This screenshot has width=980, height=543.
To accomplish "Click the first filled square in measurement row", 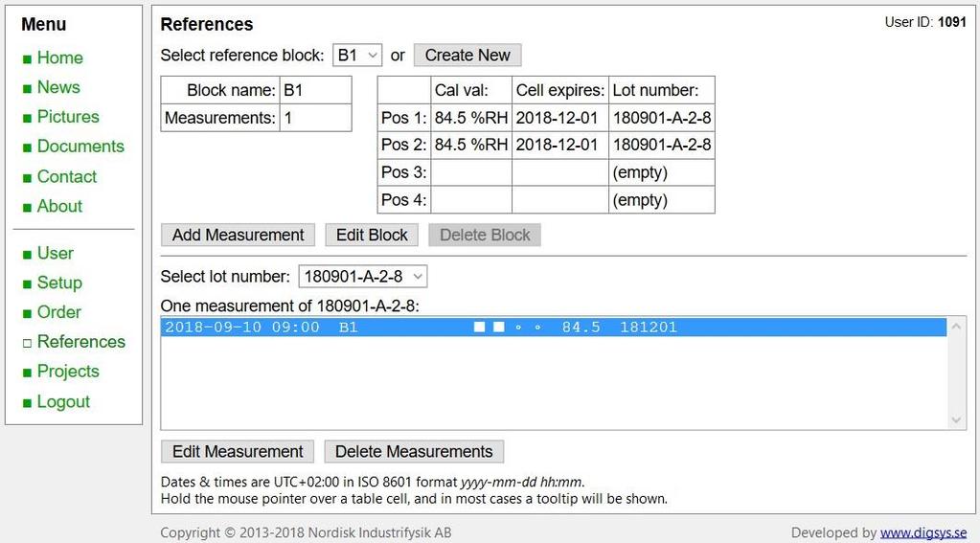I will [x=479, y=327].
